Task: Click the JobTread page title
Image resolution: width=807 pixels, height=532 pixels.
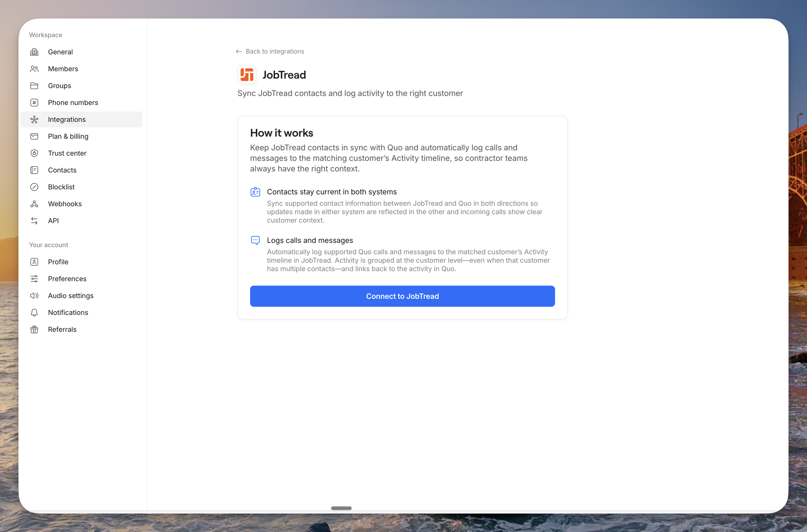Action: click(284, 75)
